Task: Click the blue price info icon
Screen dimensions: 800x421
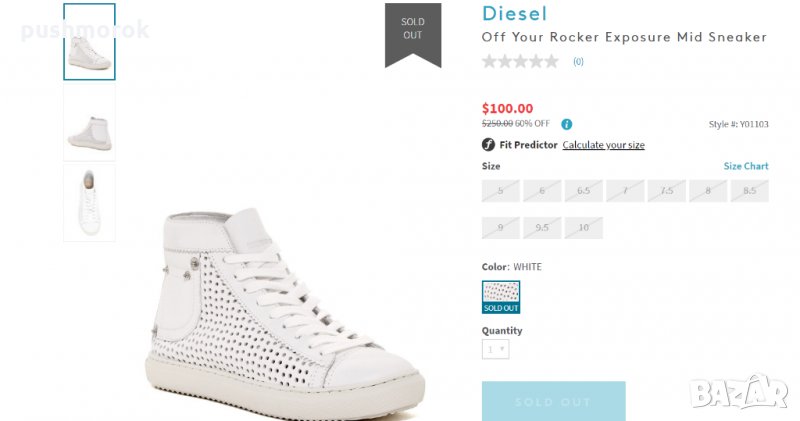Action: tap(567, 124)
